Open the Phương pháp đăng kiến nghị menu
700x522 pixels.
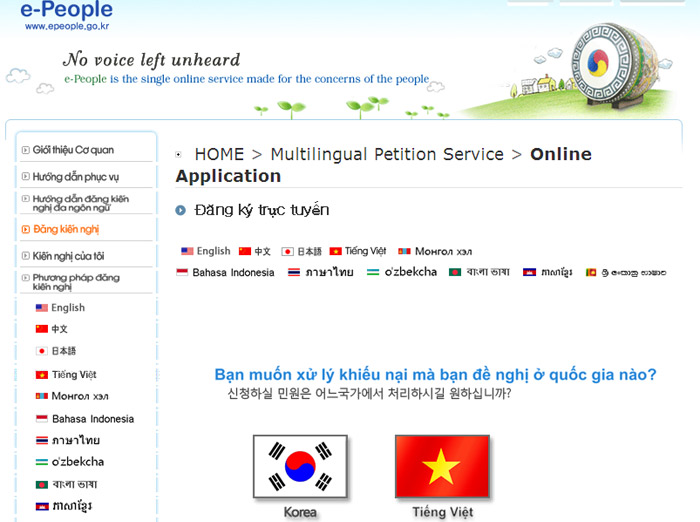[x=76, y=282]
